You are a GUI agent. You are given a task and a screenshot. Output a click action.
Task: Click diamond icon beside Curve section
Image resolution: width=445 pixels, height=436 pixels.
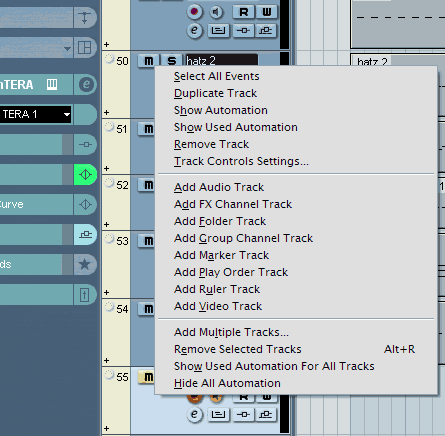click(x=85, y=204)
